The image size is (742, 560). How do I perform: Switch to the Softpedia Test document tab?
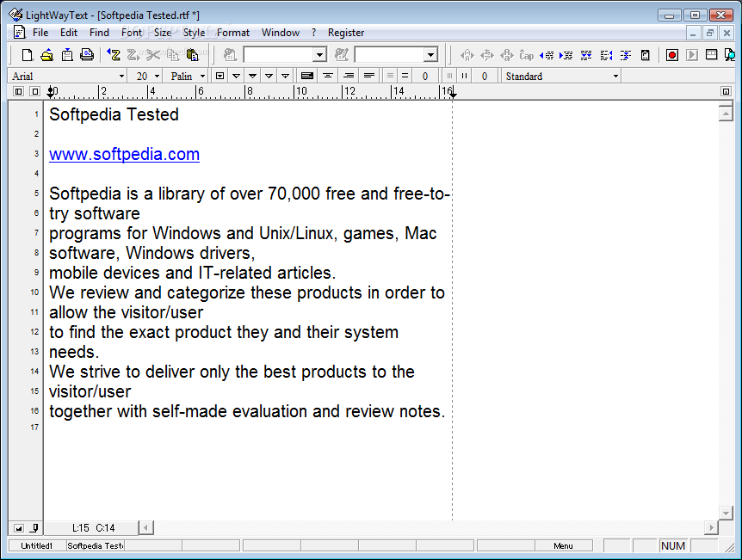[95, 546]
